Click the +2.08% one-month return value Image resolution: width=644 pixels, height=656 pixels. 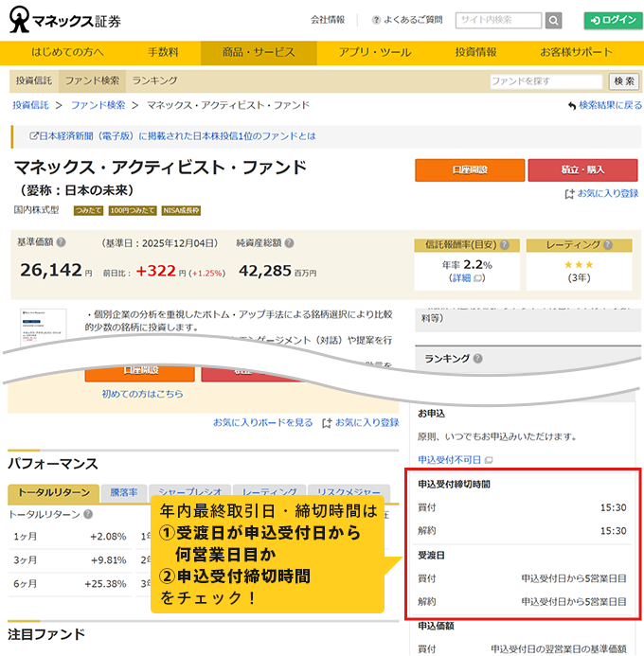click(x=108, y=537)
